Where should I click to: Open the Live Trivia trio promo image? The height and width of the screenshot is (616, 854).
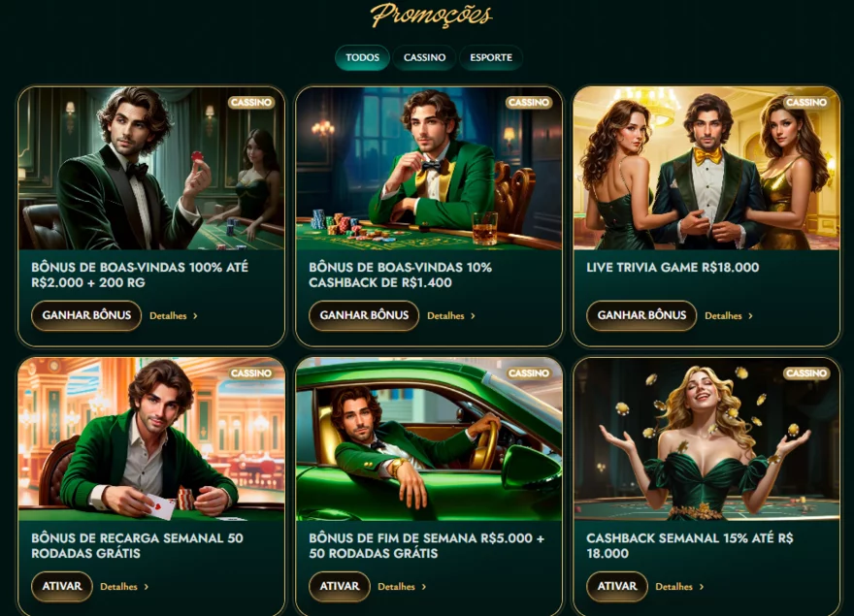coord(706,168)
